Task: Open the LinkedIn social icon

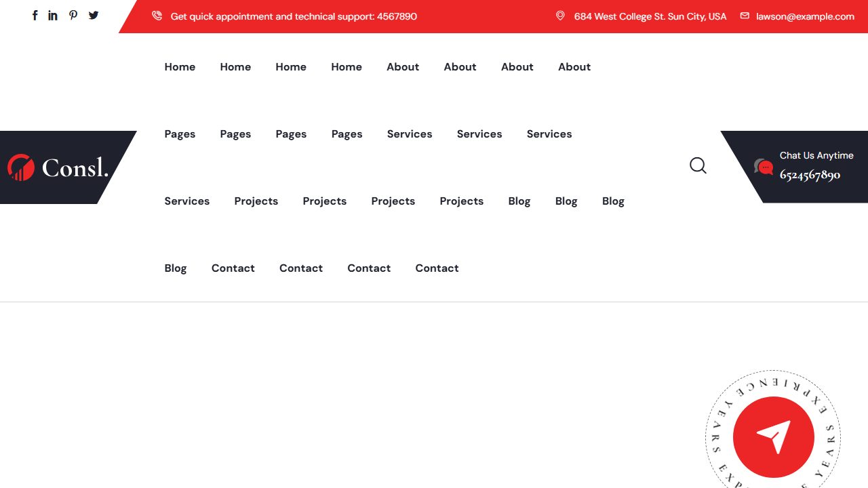Action: [x=53, y=16]
